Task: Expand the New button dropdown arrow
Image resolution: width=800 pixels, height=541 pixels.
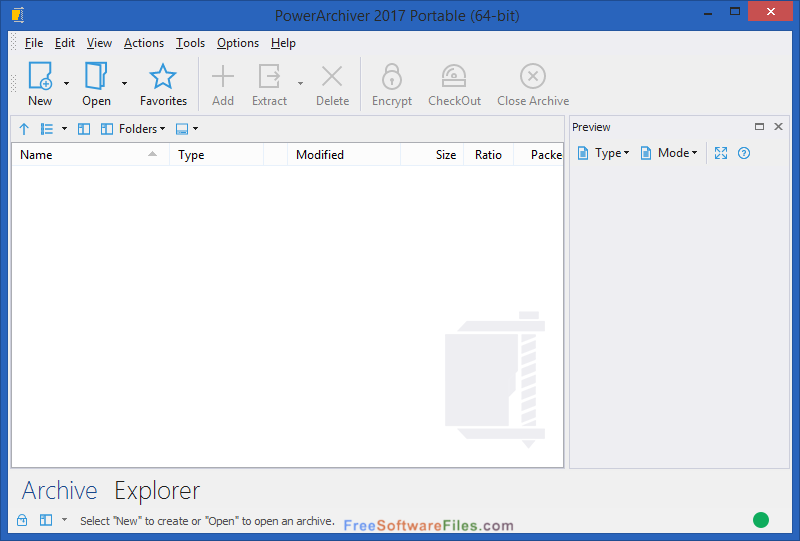Action: 66,83
